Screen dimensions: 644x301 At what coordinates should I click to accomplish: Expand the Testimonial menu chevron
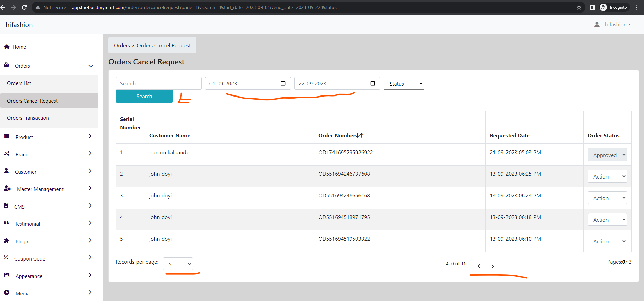90,223
